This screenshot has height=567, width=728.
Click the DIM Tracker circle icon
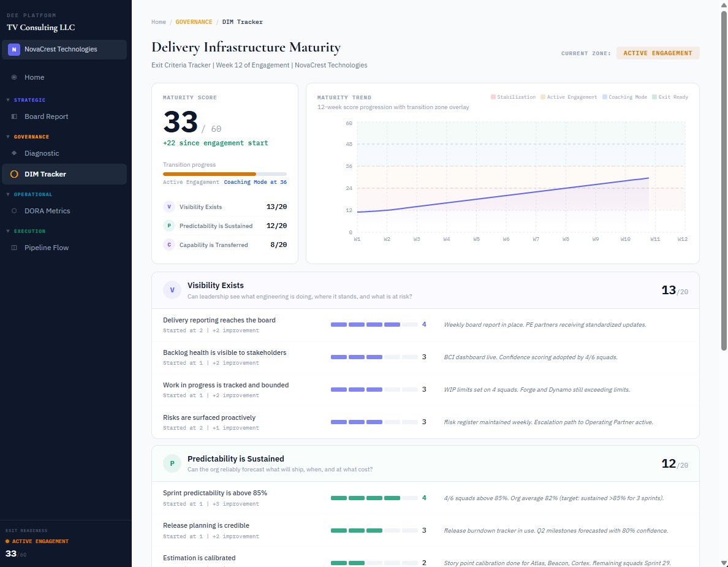pyautogui.click(x=14, y=174)
